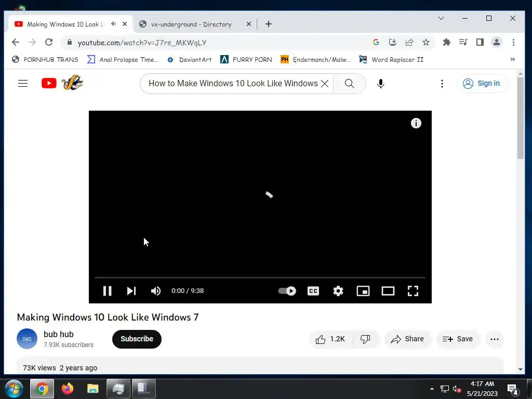Skip to next video

(131, 291)
